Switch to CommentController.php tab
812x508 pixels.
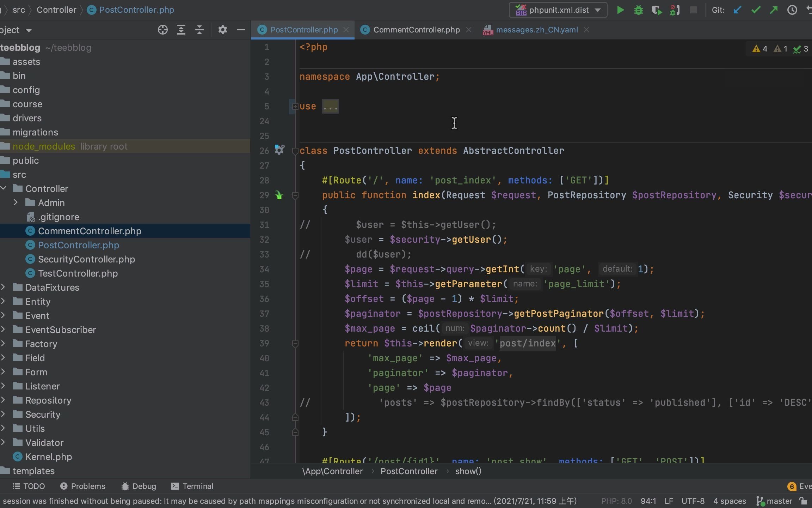point(416,30)
